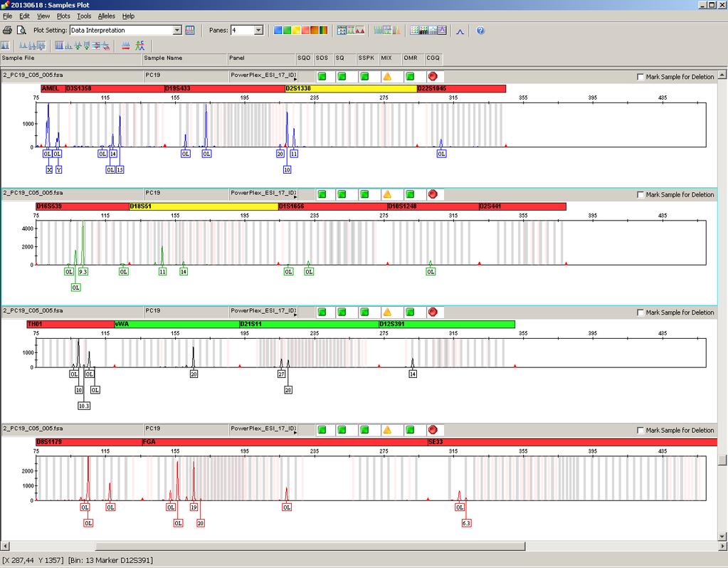Click the D2S1338 yellow marker header
This screenshot has height=568, width=728.
[351, 88]
